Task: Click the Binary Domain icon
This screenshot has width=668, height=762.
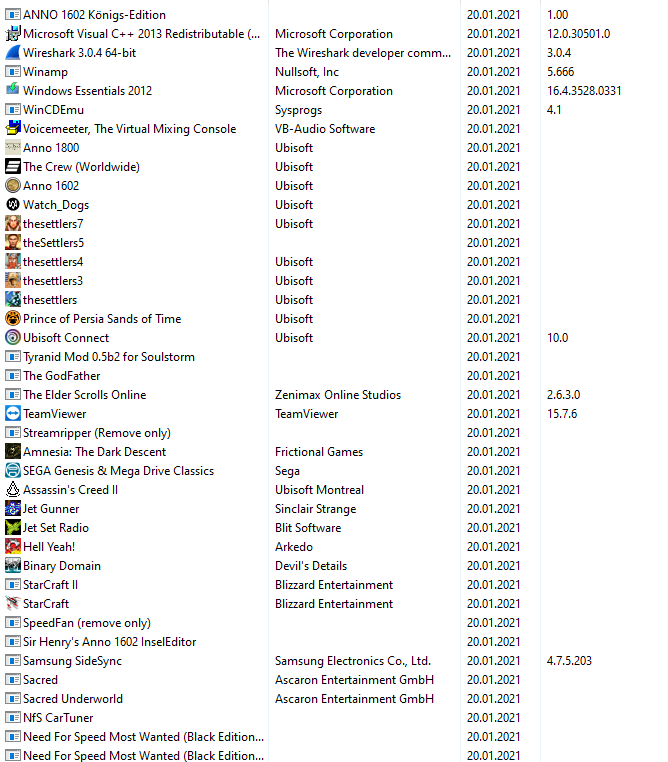Action: pos(13,565)
